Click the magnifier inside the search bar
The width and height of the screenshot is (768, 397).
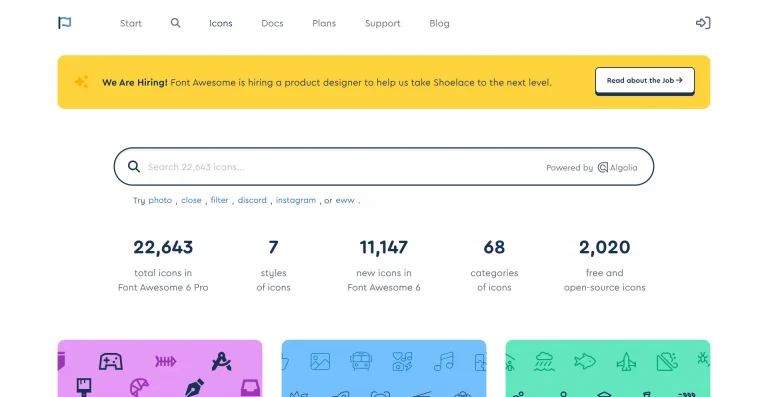tap(134, 166)
